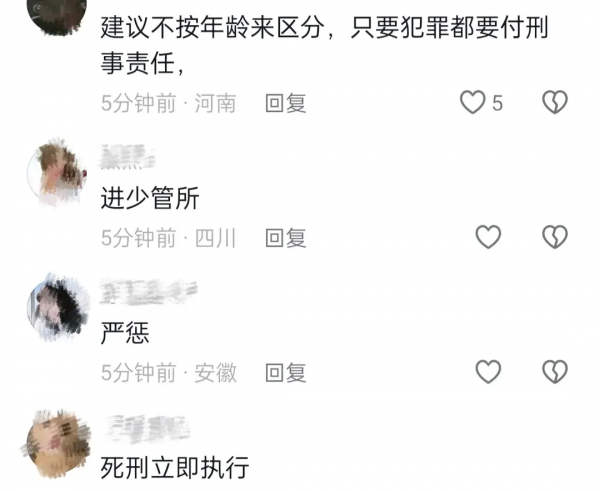This screenshot has width=600, height=491.
Task: Open avatar of the top commenter
Action: pos(57,15)
